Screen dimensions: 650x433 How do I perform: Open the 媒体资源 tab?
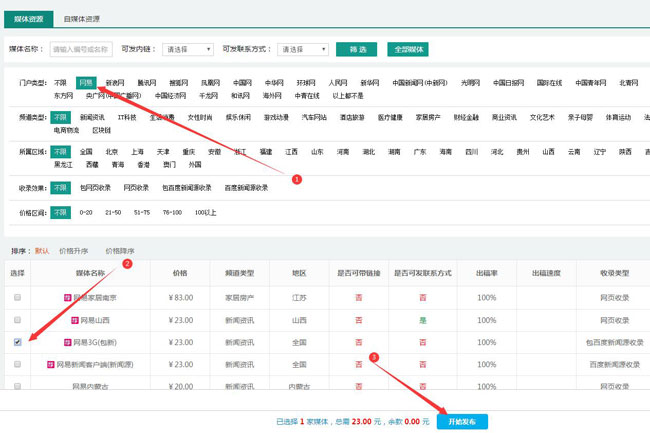(29, 18)
